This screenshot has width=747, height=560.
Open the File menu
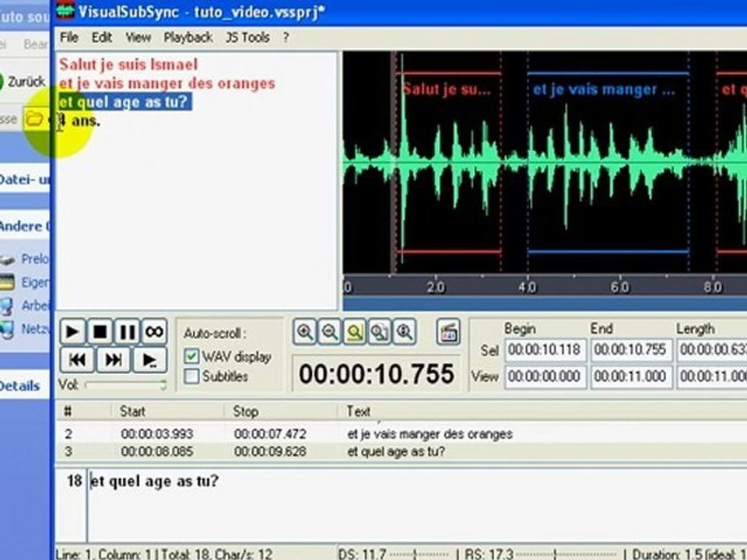pyautogui.click(x=69, y=37)
